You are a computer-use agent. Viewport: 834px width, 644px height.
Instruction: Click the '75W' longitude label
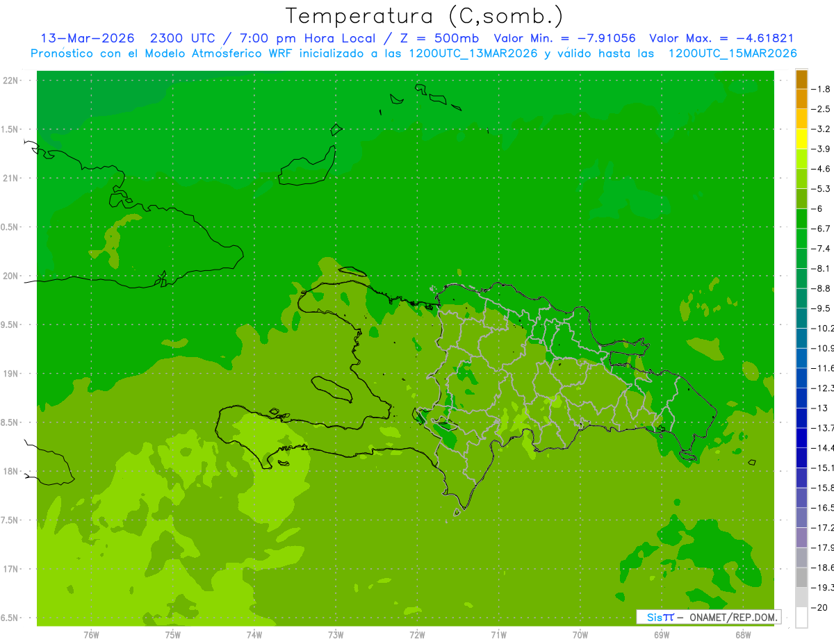[x=172, y=635]
